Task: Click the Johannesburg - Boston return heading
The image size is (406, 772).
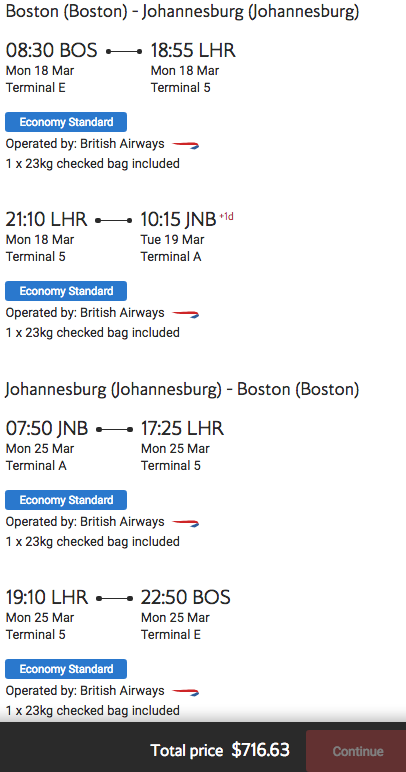Action: (x=182, y=389)
